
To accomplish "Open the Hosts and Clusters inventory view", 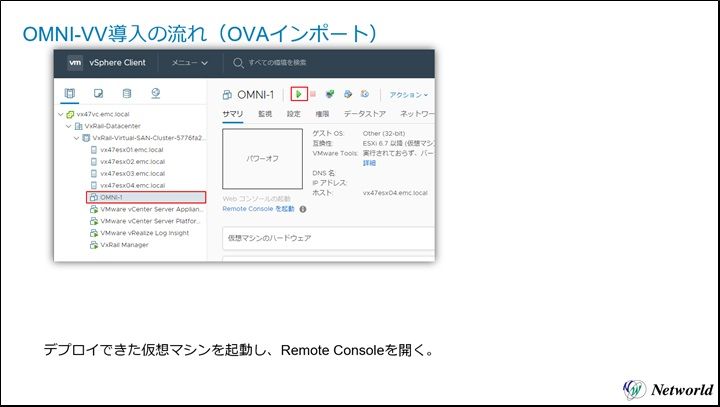I will click(x=70, y=94).
